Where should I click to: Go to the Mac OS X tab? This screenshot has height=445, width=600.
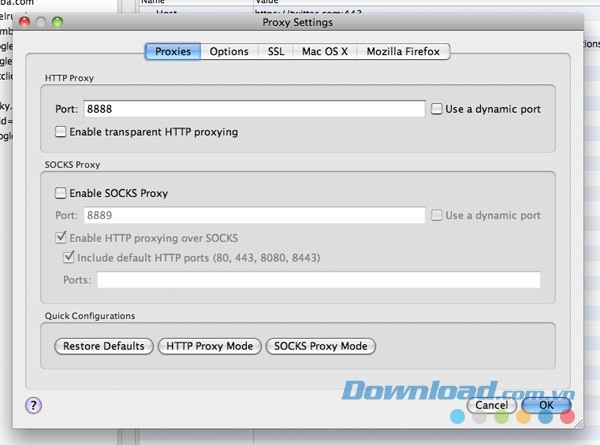(x=325, y=51)
